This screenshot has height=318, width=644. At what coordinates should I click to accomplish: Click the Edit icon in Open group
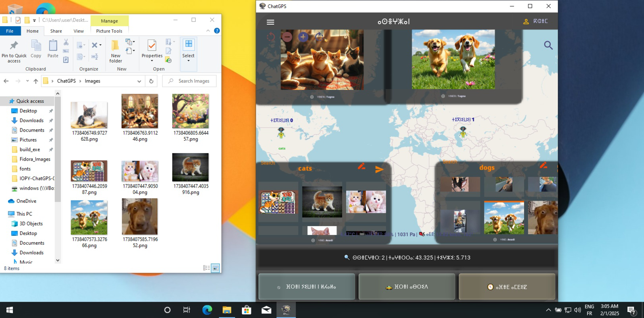(168, 51)
